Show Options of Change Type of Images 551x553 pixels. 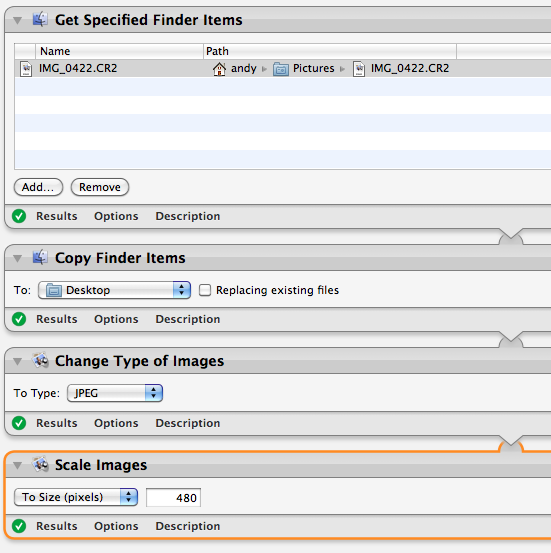point(116,423)
